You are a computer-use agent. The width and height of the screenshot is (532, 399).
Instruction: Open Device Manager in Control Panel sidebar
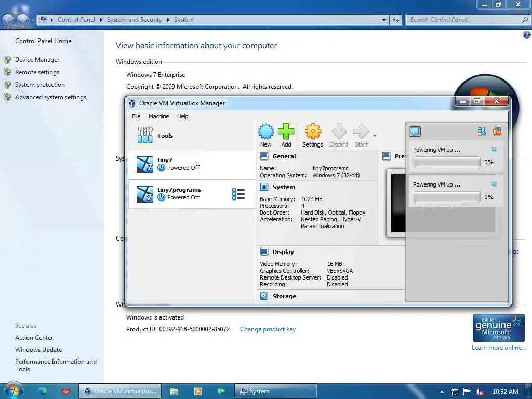(37, 60)
